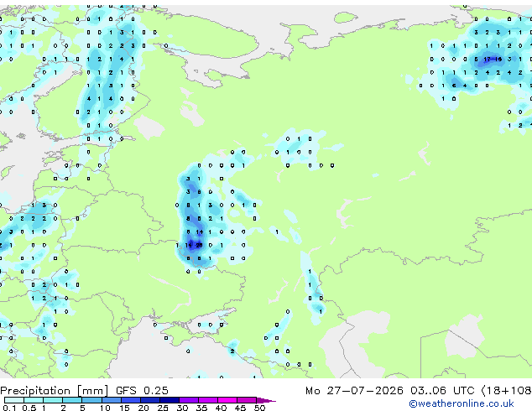Select the '35' legend scale label
Screen dimensions: 532x411
(x=201, y=408)
